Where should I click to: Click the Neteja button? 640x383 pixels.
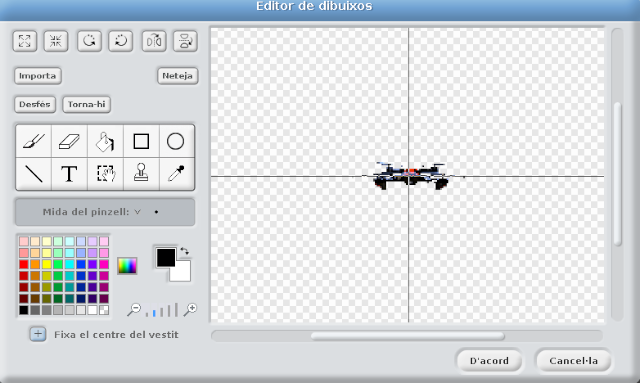coord(178,76)
